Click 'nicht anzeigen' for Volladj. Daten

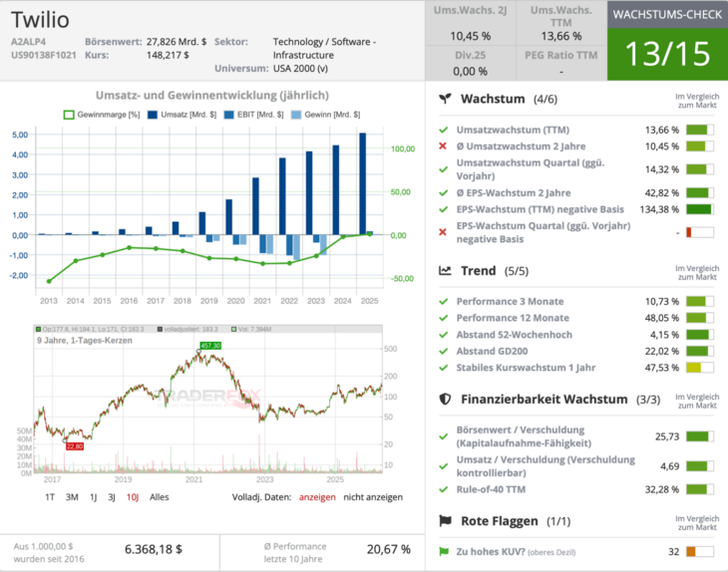[x=373, y=497]
